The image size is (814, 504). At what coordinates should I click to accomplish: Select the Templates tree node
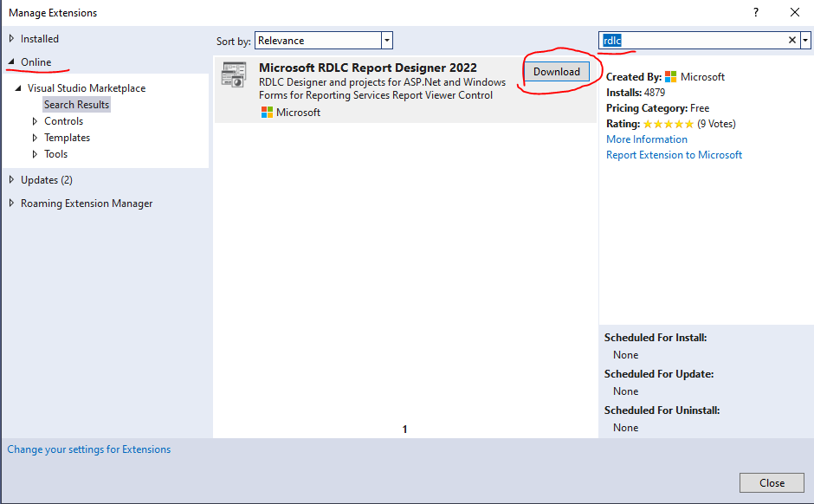tap(67, 138)
